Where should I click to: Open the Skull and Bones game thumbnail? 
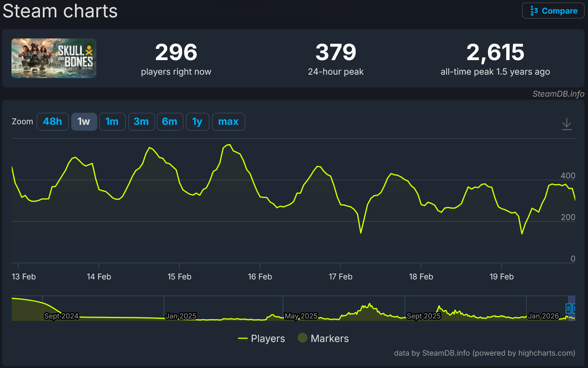[54, 58]
